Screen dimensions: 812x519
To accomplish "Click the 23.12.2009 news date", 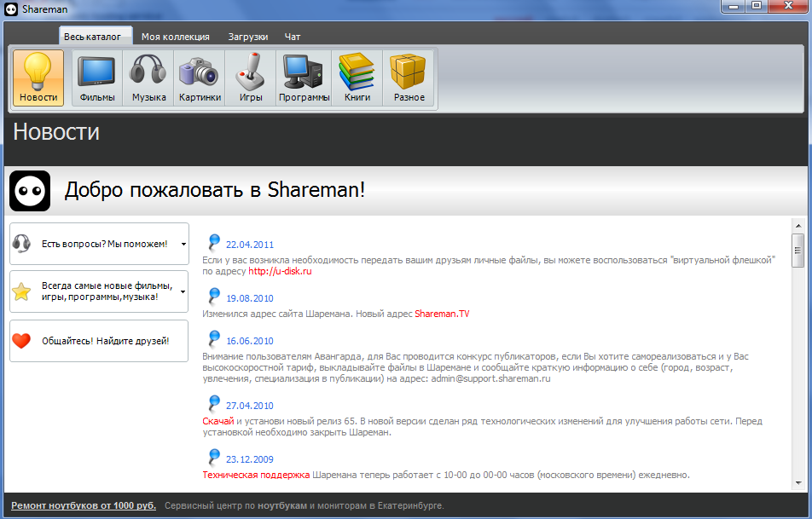I will tap(250, 459).
